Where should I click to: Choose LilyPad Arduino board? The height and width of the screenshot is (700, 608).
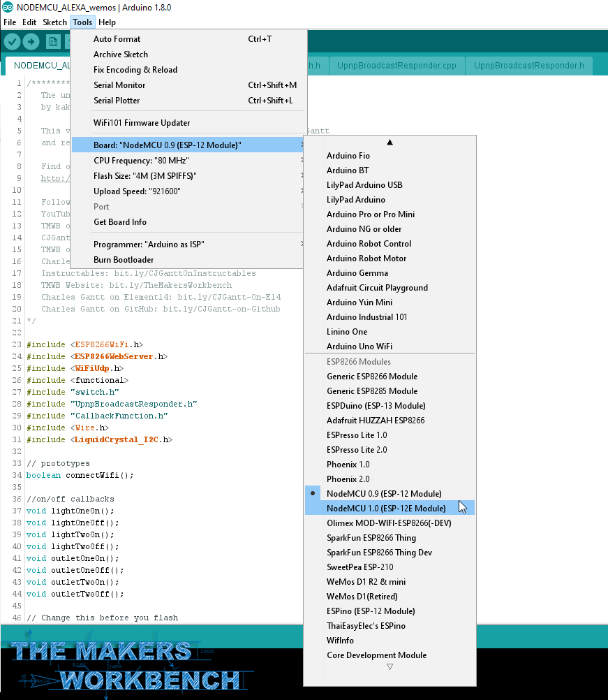(390, 200)
